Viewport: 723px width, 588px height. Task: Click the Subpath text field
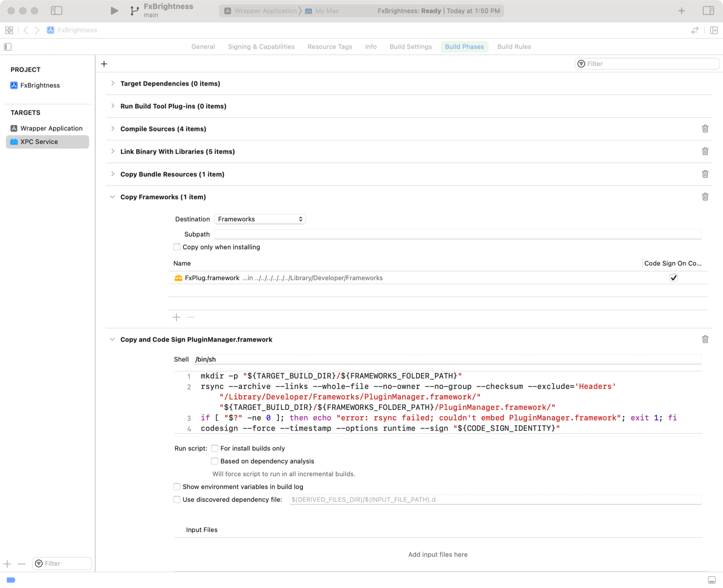point(458,234)
